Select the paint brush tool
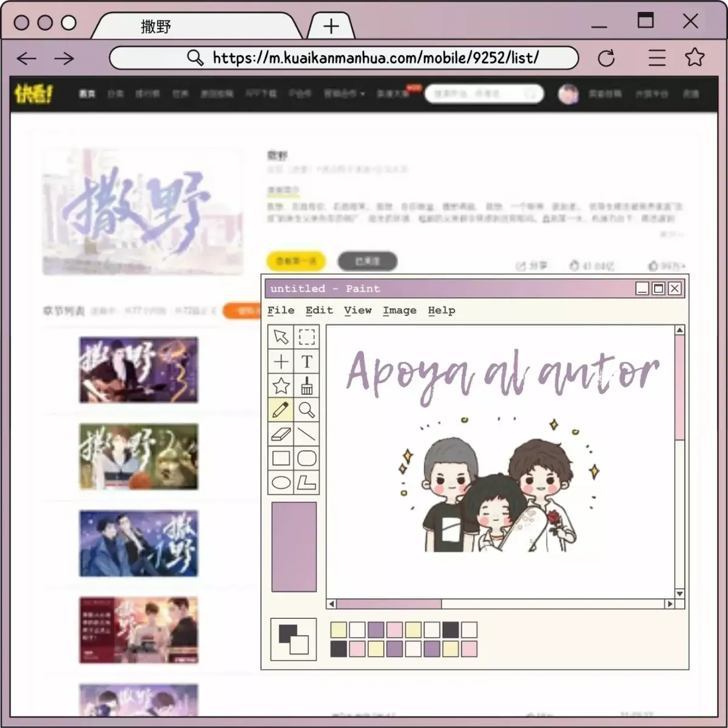Viewport: 728px width, 728px height. (307, 386)
